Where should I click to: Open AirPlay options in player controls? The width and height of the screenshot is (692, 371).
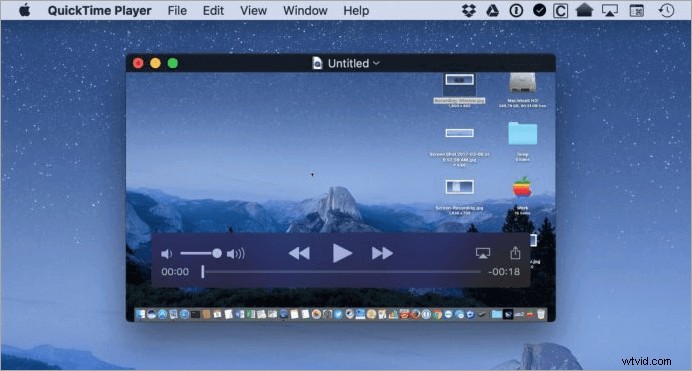(x=483, y=253)
